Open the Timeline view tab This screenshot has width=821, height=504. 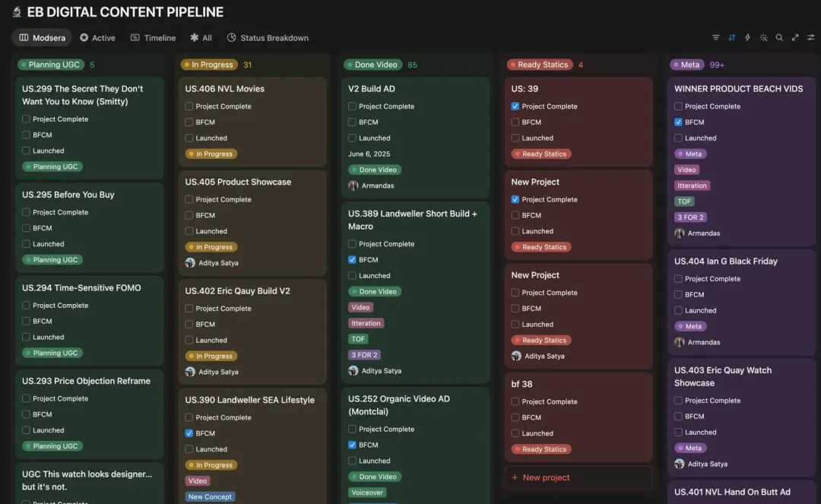[153, 38]
